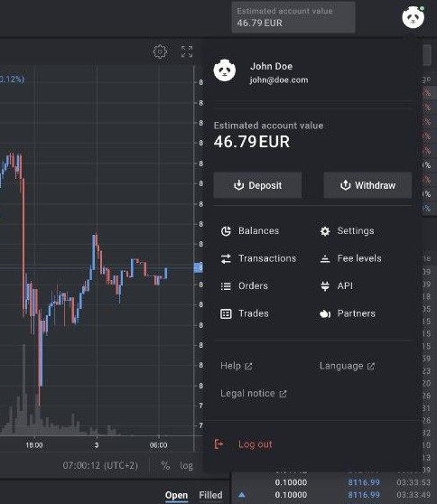
Task: Open API plug icon
Action: tap(325, 286)
